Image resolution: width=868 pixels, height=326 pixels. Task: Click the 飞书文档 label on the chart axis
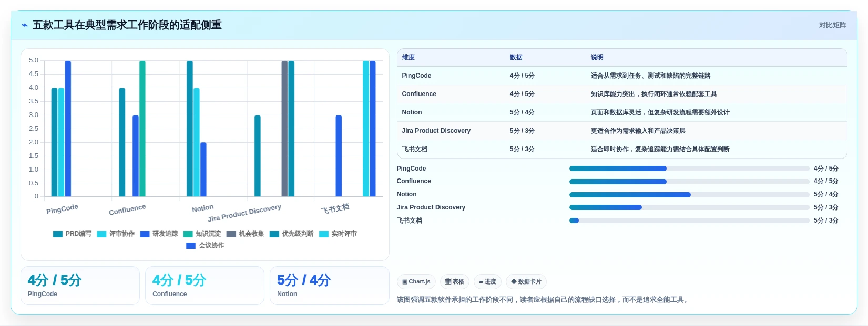(335, 208)
